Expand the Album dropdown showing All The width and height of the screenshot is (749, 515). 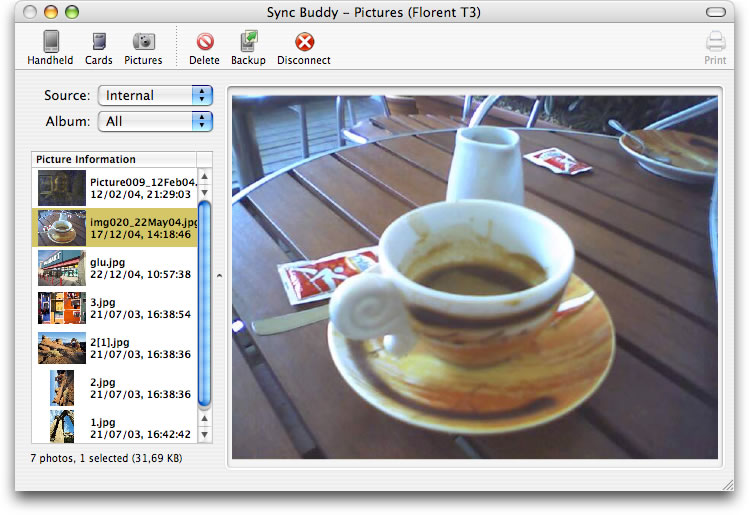[155, 121]
